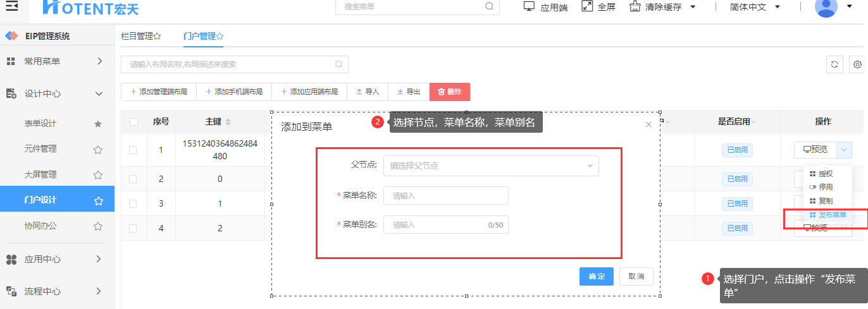The width and height of the screenshot is (868, 309).
Task: Click the star on 栏目管理 tab
Action: click(x=157, y=37)
